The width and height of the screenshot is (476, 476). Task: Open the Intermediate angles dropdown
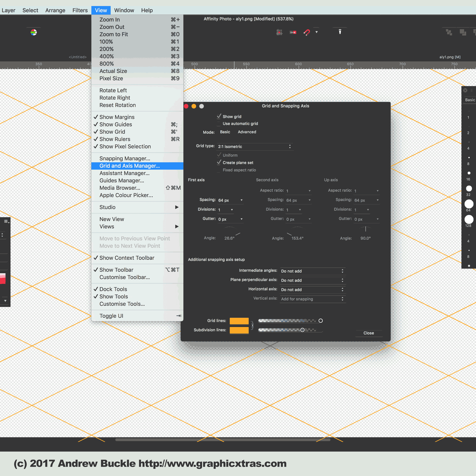313,271
